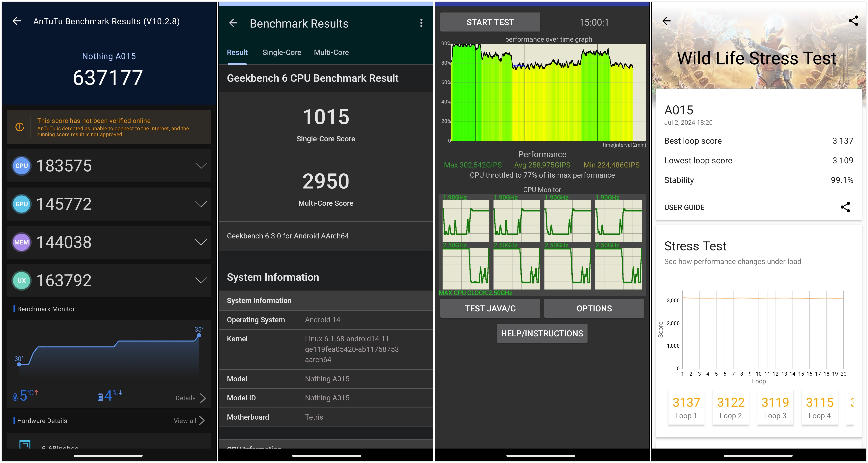Go back from Geekbench Benchmark Results
Screen dimensions: 868x463
click(x=233, y=23)
